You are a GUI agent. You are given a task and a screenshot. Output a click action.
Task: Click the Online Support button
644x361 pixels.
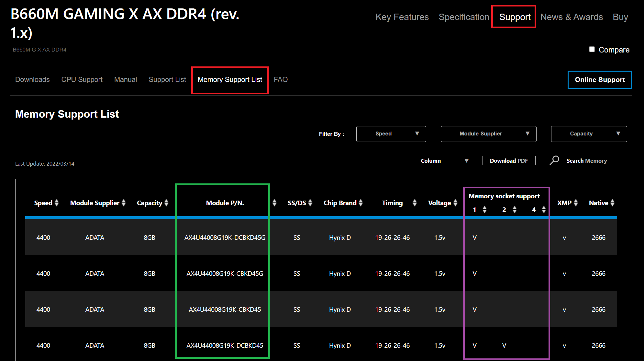click(600, 80)
